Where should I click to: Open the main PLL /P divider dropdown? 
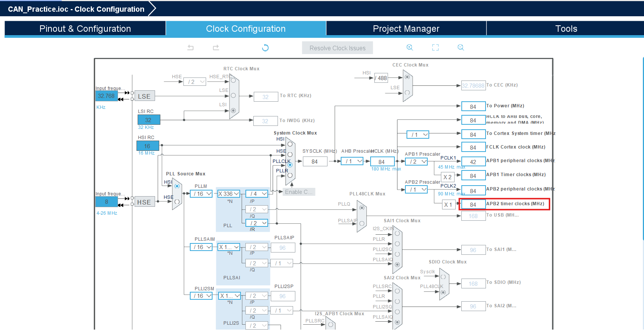point(257,194)
